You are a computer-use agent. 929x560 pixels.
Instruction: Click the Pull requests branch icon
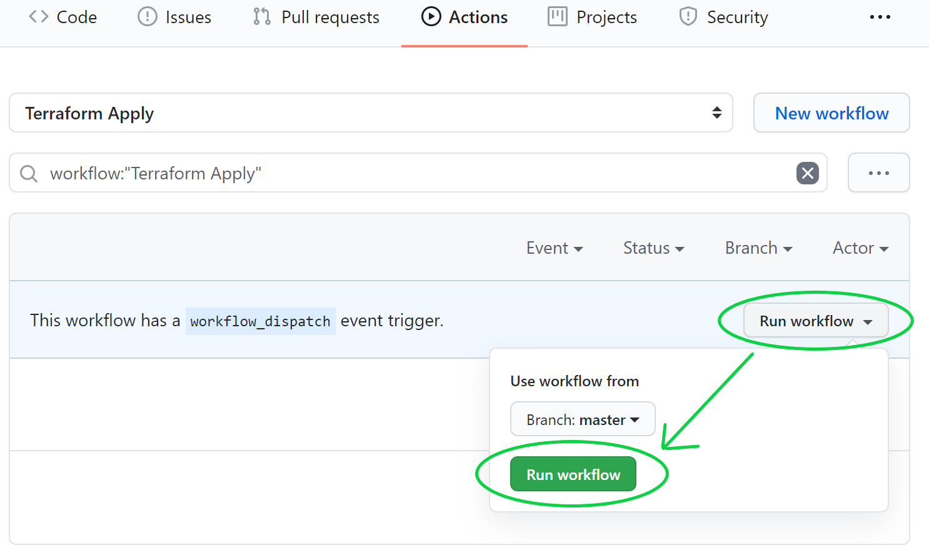click(x=262, y=16)
